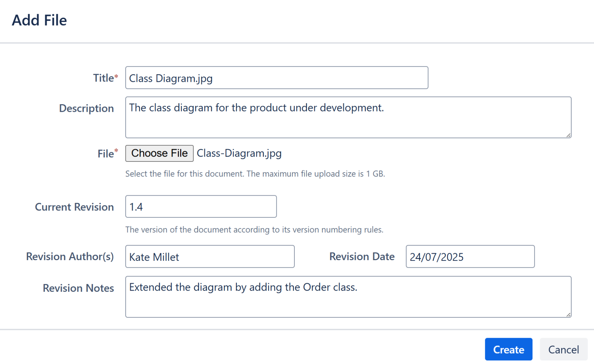The height and width of the screenshot is (364, 594).
Task: Click the File label with asterisk
Action: tap(107, 154)
